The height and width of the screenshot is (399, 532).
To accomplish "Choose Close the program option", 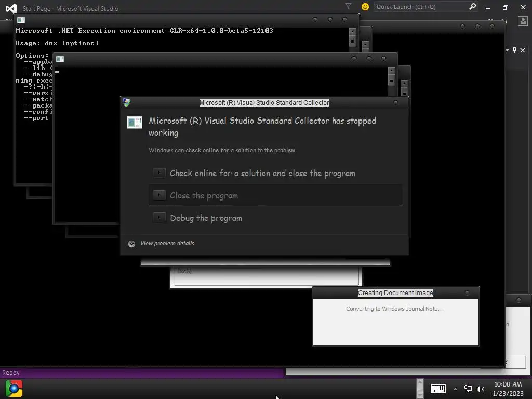I will pyautogui.click(x=275, y=195).
